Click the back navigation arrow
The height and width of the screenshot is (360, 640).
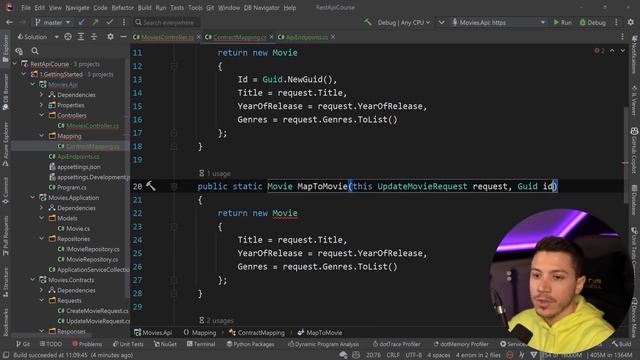[x=9, y=22]
